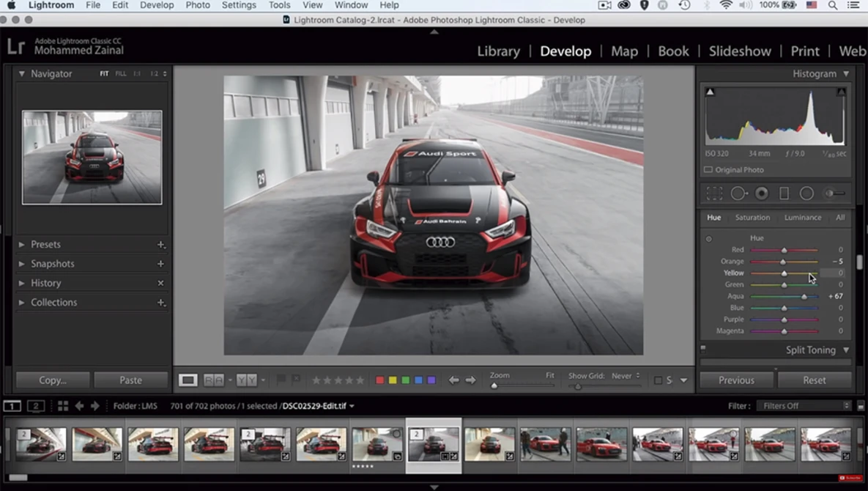Screen dimensions: 868x491
Task: Clear History with X icon
Action: point(160,284)
